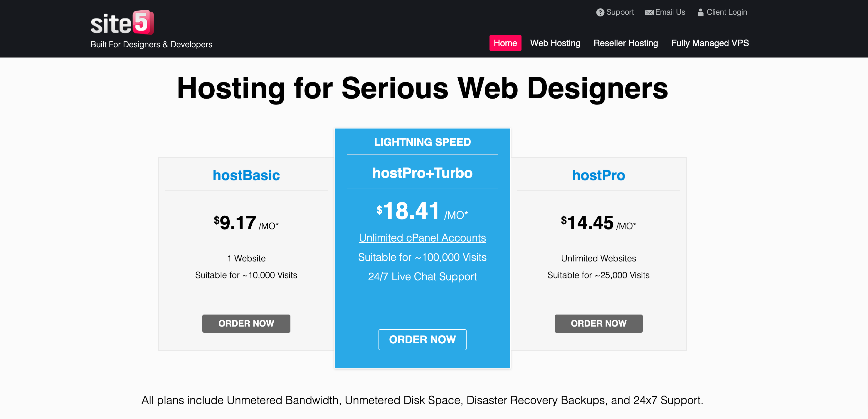This screenshot has height=419, width=868.
Task: Click the hostBasic plan title
Action: tap(246, 175)
